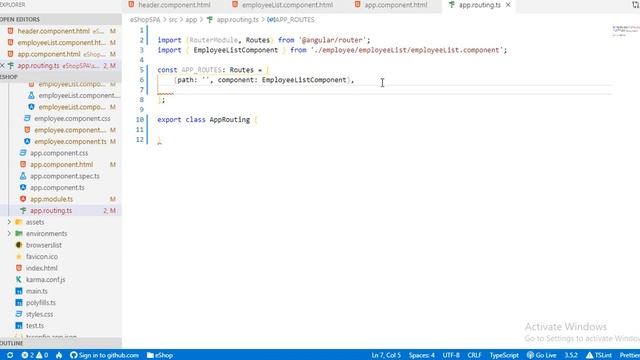
Task: Open app.component.html in Open Editors list
Action: (x=60, y=54)
